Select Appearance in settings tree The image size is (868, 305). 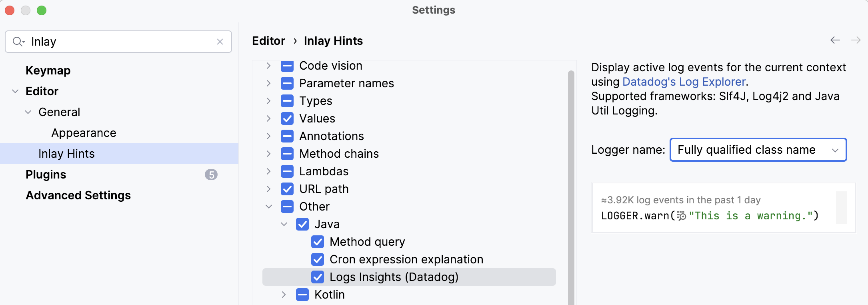click(84, 133)
